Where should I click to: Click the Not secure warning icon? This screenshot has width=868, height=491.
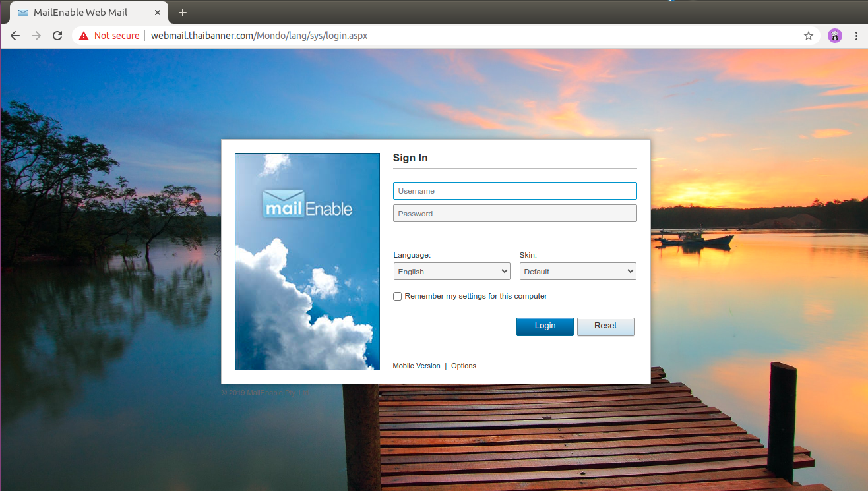pyautogui.click(x=84, y=36)
